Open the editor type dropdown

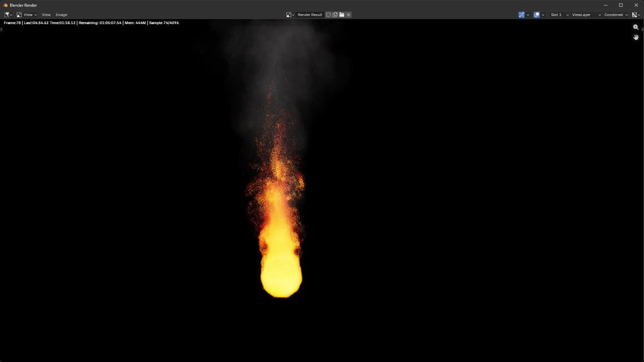point(8,14)
